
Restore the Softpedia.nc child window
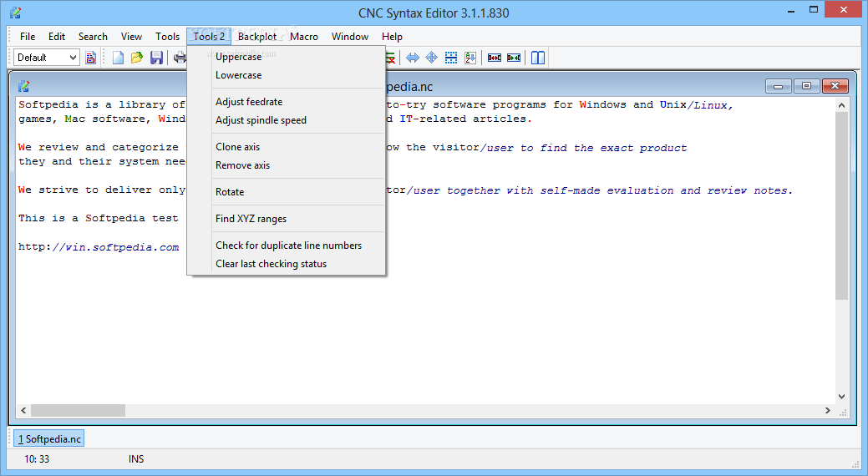(x=806, y=86)
